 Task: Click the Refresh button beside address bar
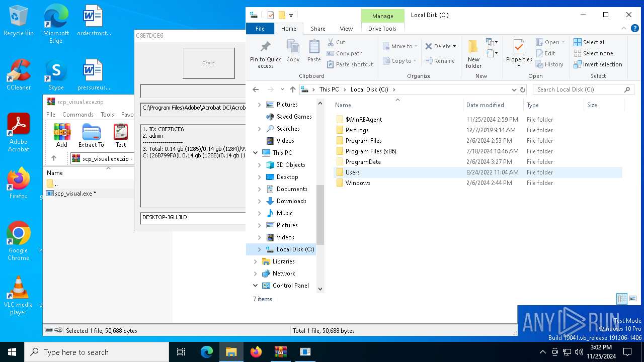pyautogui.click(x=523, y=89)
